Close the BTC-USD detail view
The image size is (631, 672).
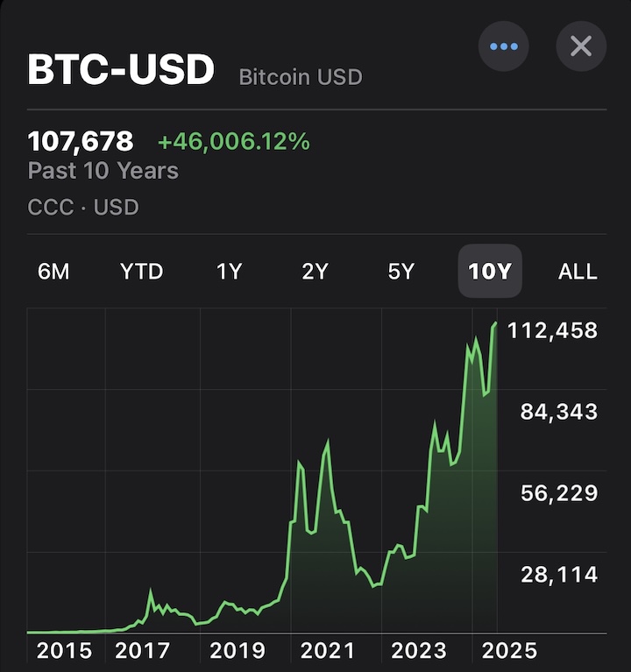click(581, 46)
